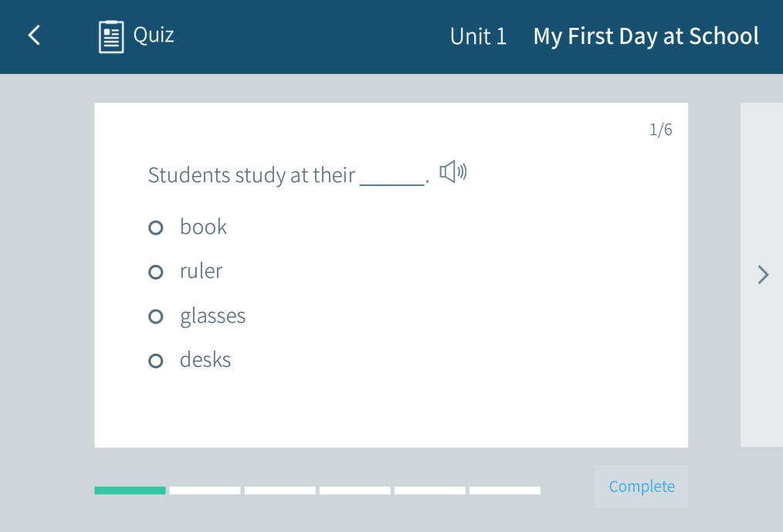This screenshot has width=783, height=532.
Task: Jump to the second progress segment
Action: [205, 490]
